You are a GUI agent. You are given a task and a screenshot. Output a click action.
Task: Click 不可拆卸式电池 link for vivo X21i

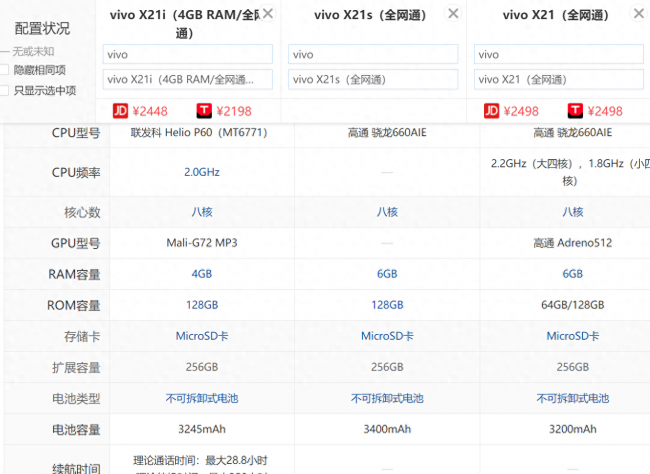[x=202, y=399]
